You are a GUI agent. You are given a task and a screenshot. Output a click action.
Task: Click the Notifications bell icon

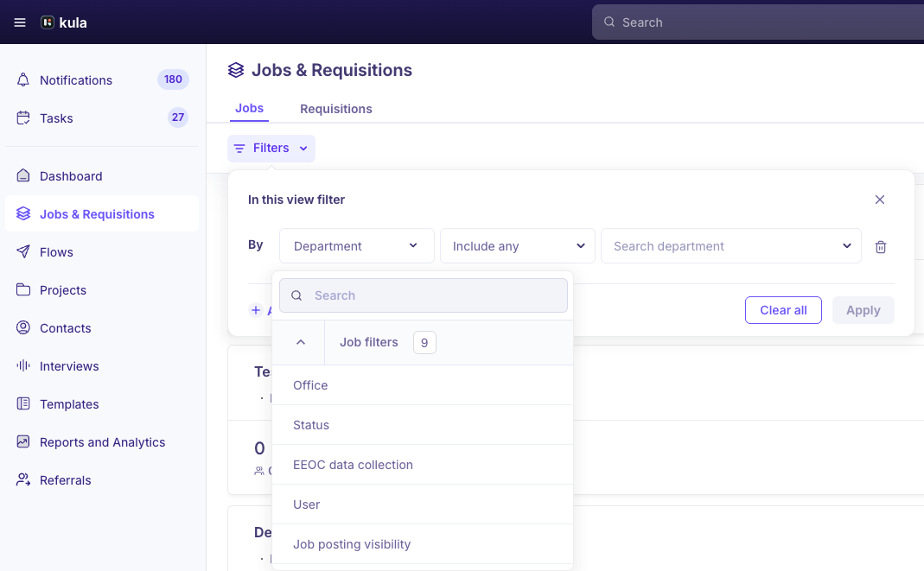click(23, 80)
